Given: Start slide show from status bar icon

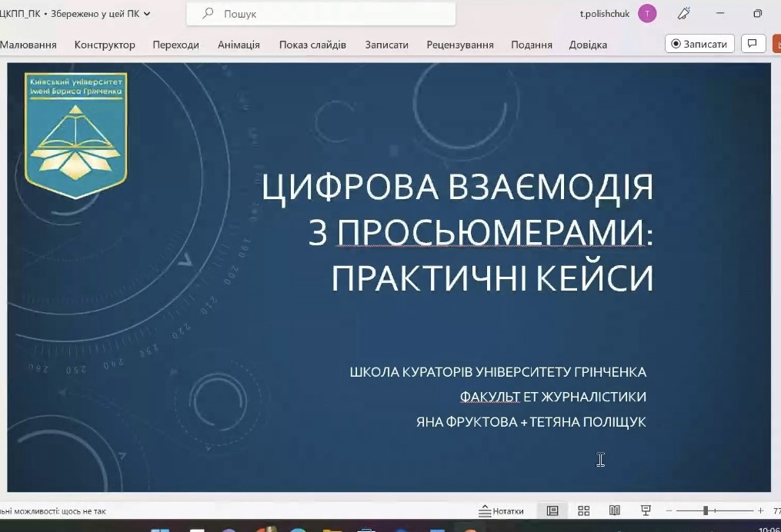Looking at the screenshot, I should [645, 510].
